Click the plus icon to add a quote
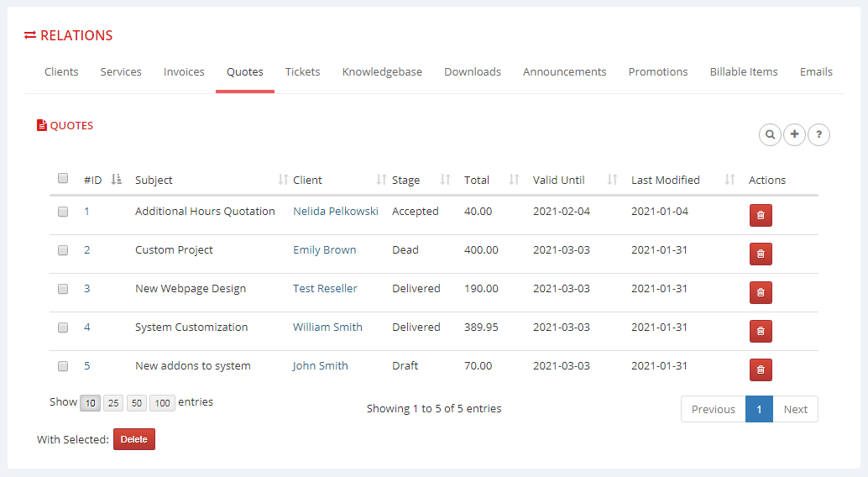This screenshot has width=868, height=477. click(x=794, y=134)
